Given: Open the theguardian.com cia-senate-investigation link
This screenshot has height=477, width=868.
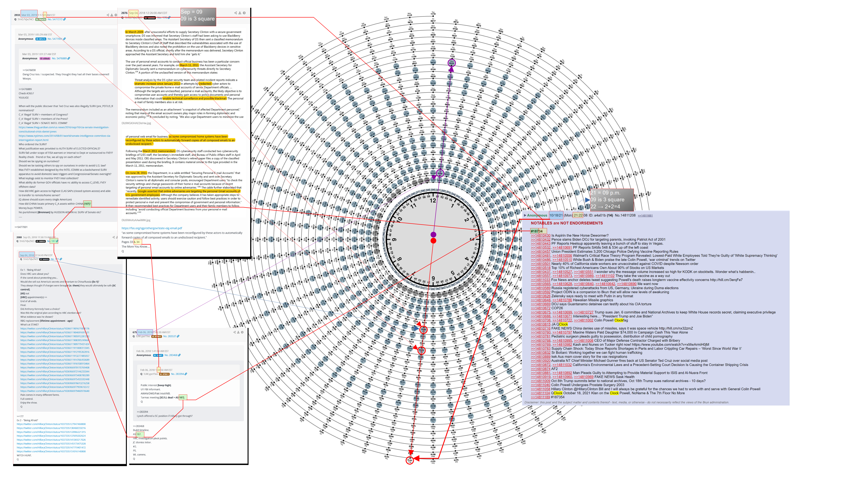Looking at the screenshot, I should click(64, 129).
